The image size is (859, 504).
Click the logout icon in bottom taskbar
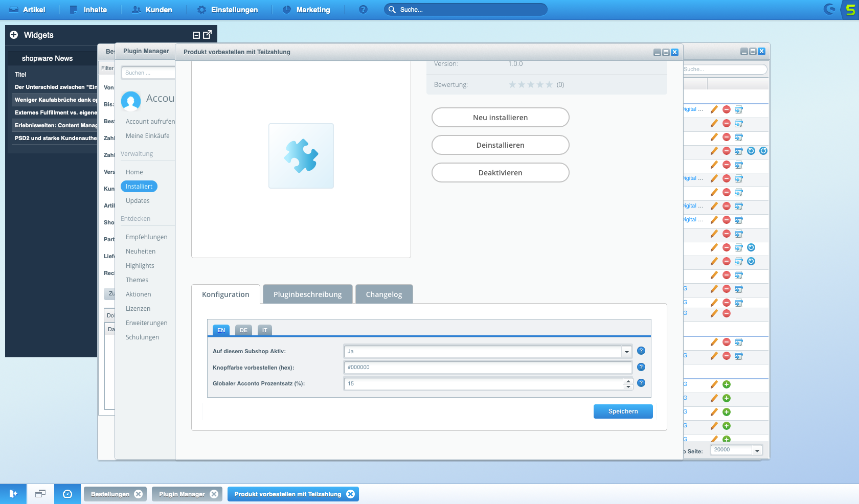13,494
